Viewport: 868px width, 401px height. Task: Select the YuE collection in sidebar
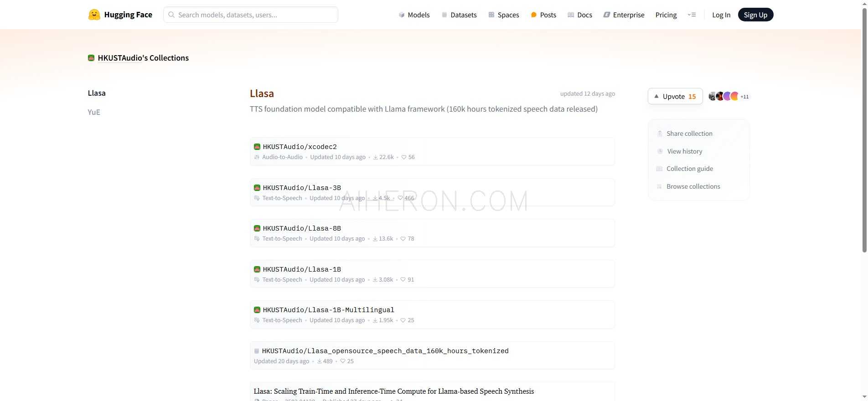[94, 112]
